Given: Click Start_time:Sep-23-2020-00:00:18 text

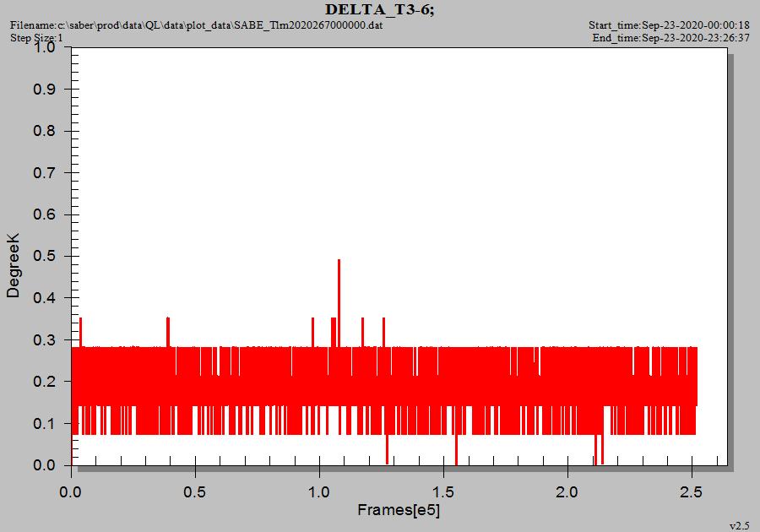Looking at the screenshot, I should 669,25.
